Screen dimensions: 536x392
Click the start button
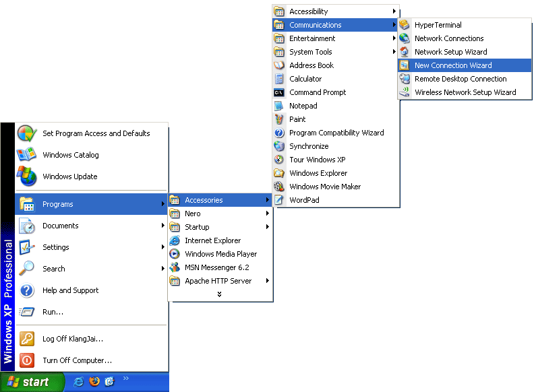tap(32, 382)
